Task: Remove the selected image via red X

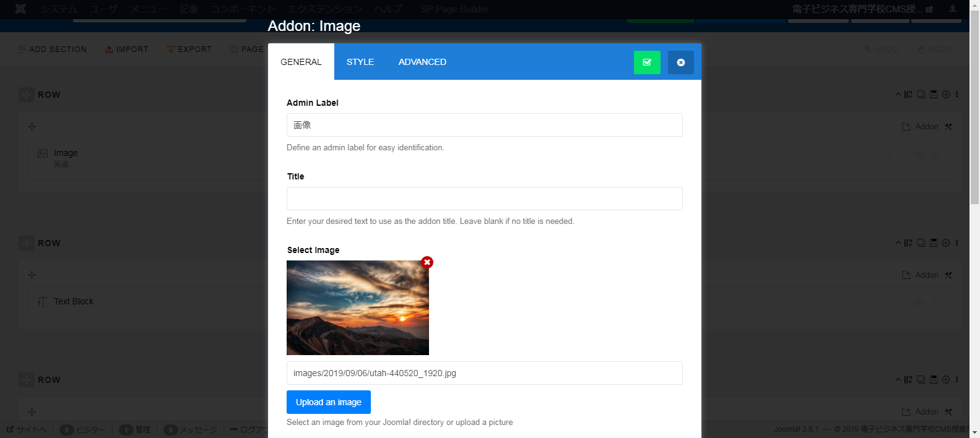Action: pos(427,262)
